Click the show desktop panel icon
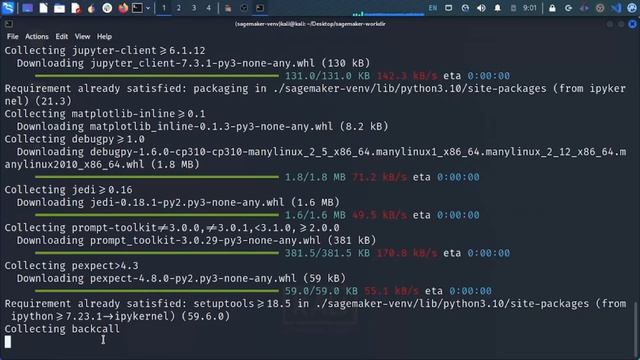Viewport: 640px width, 360px height. pyautogui.click(x=27, y=8)
